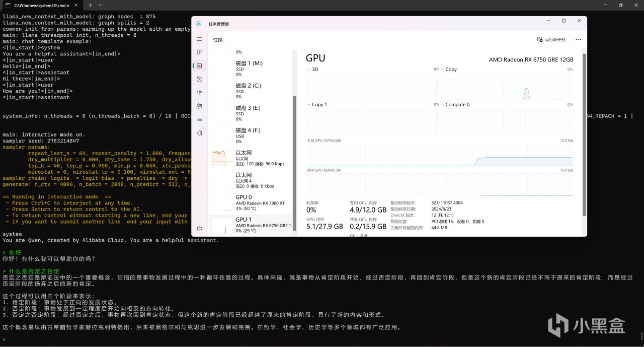Click the Copy 1 engine graph
Image resolution: width=644 pixels, height=347 pixels.
(372, 121)
